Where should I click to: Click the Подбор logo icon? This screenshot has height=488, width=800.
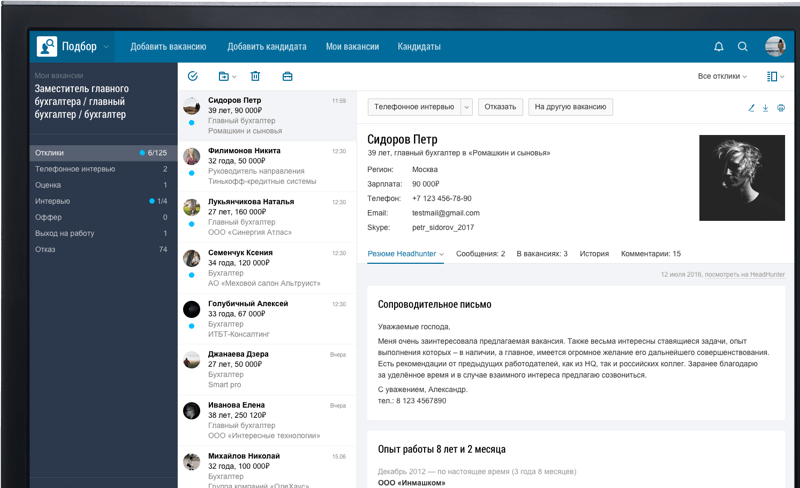click(x=47, y=47)
